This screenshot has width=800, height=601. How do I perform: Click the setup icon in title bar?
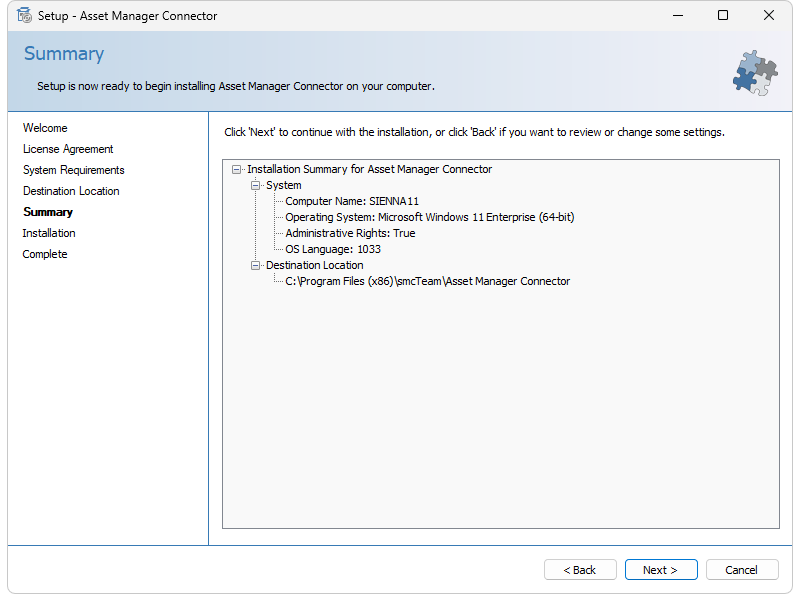coord(24,15)
